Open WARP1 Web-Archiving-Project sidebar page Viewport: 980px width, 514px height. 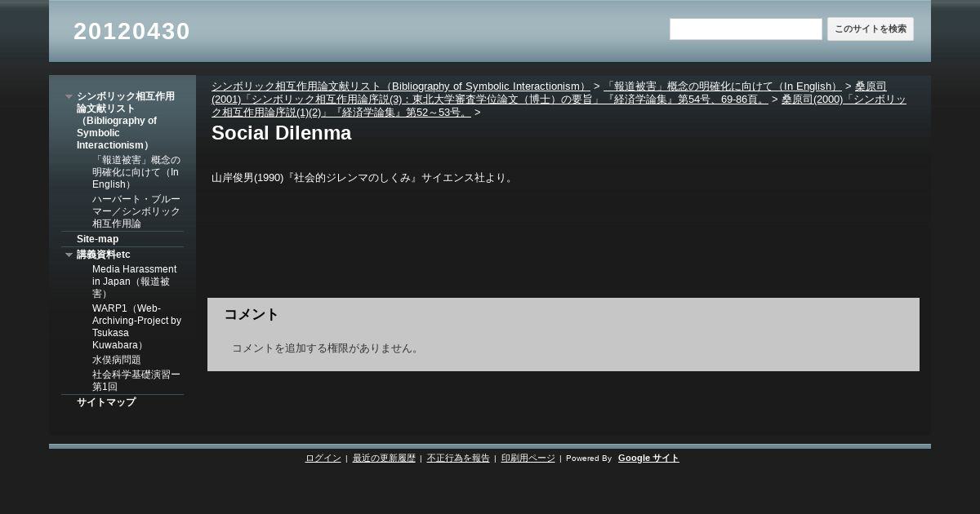[137, 327]
